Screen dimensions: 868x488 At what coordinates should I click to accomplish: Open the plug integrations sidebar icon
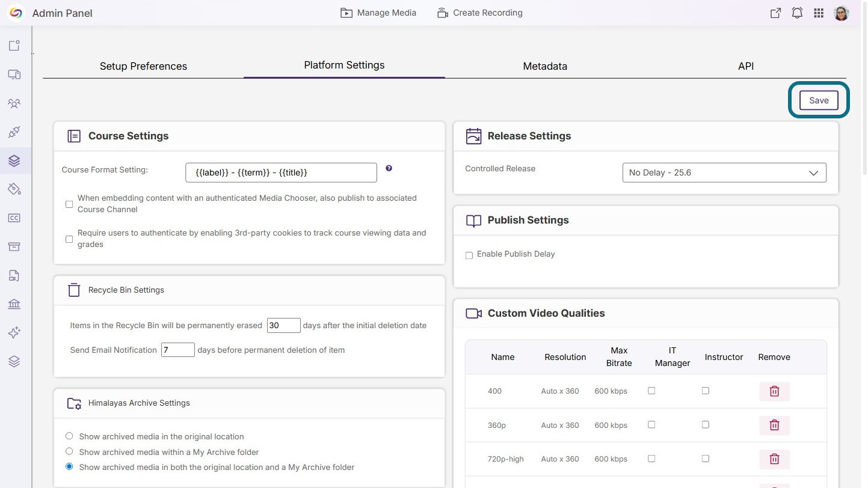tap(14, 132)
